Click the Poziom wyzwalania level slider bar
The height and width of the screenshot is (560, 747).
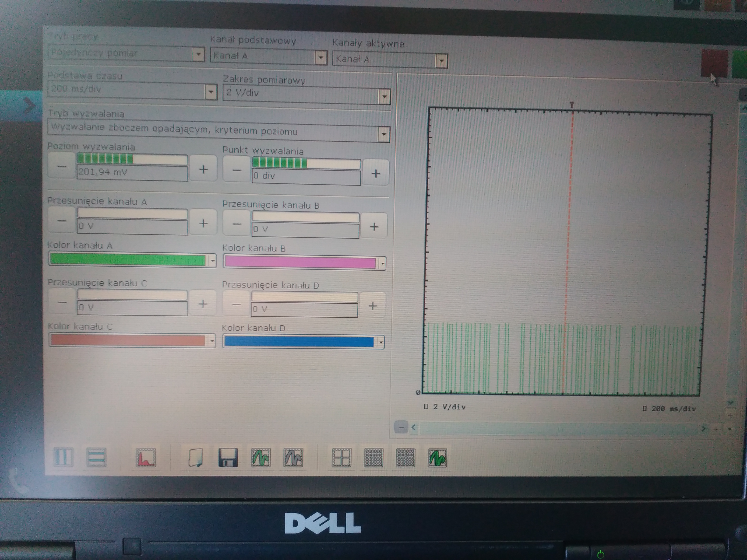[x=132, y=159]
